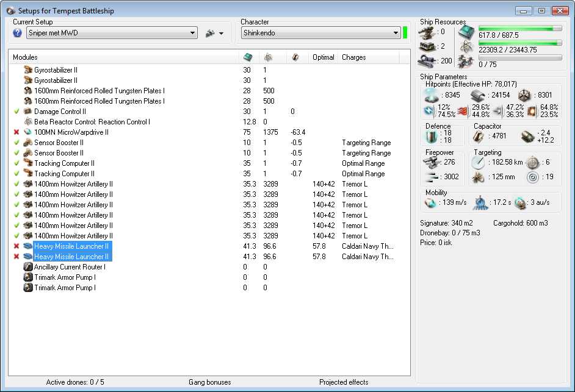Click the armor hitpoints icon

(x=478, y=95)
